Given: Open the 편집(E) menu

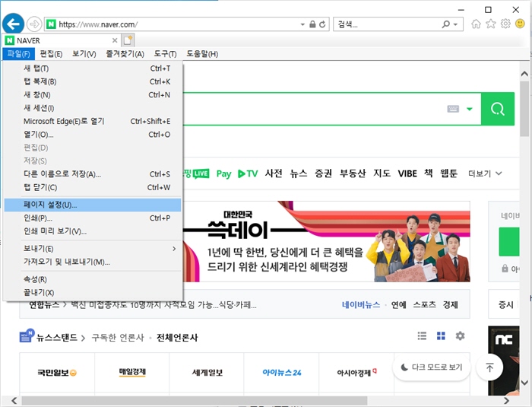Looking at the screenshot, I should pos(51,54).
